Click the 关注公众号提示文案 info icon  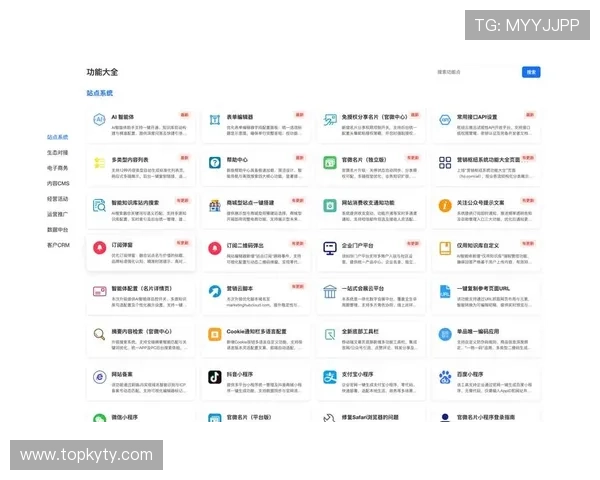(x=444, y=205)
